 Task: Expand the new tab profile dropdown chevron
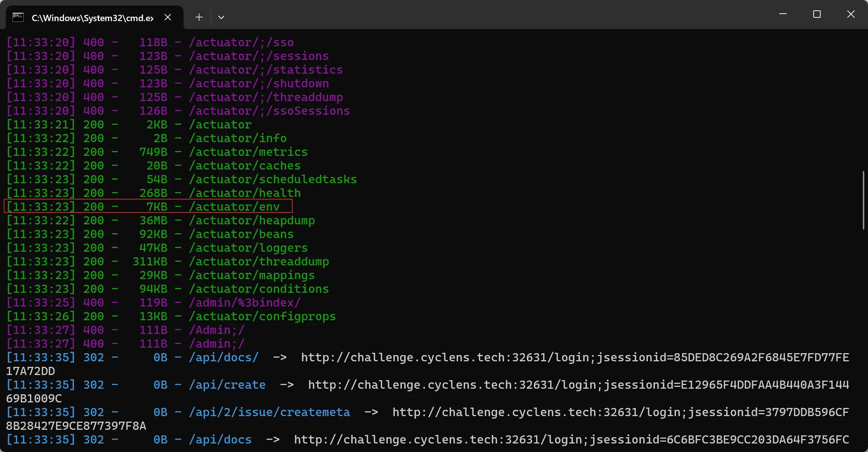(x=221, y=17)
